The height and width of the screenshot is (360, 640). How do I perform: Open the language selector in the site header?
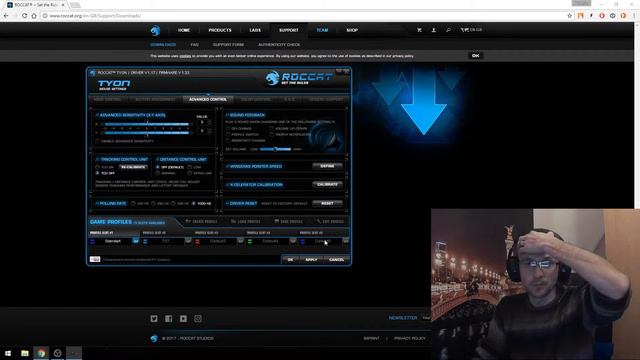(x=471, y=30)
